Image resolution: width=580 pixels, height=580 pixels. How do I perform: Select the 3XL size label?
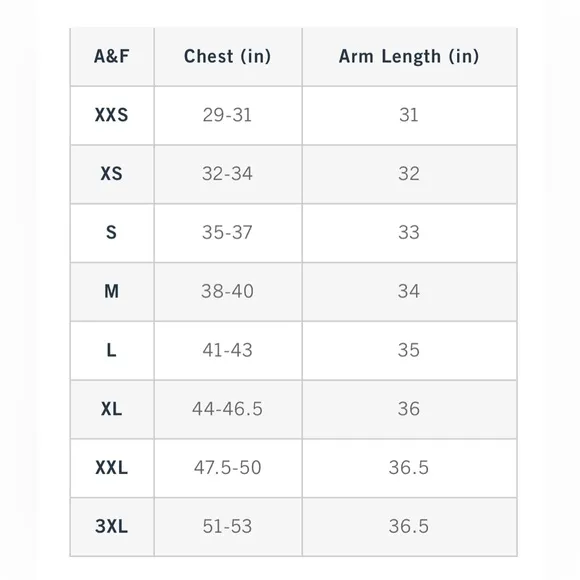pos(112,527)
